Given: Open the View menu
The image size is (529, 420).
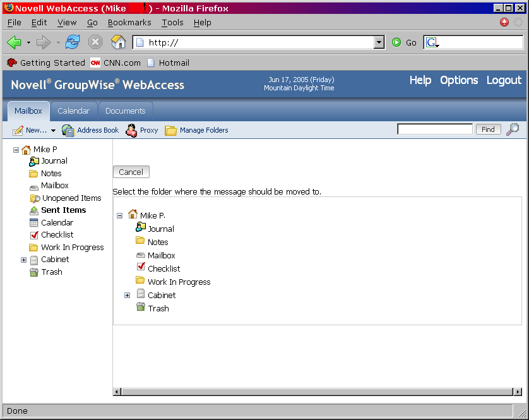Looking at the screenshot, I should pyautogui.click(x=66, y=23).
